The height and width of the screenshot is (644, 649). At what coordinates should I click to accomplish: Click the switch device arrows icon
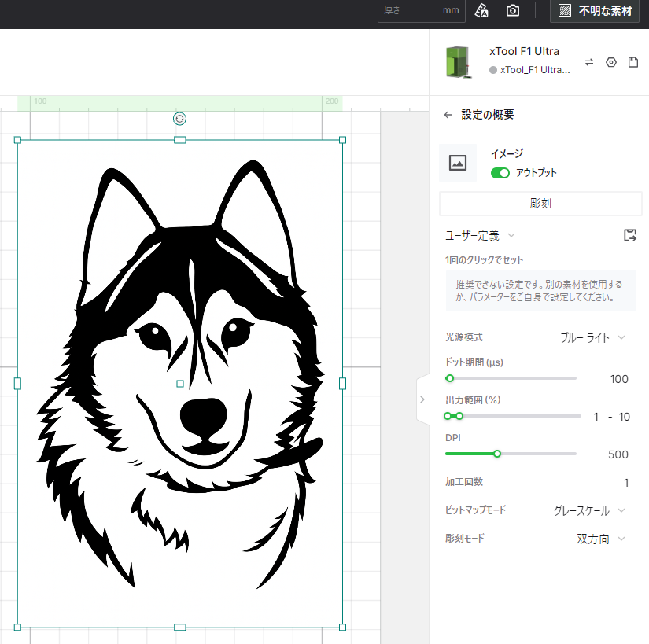pos(589,62)
